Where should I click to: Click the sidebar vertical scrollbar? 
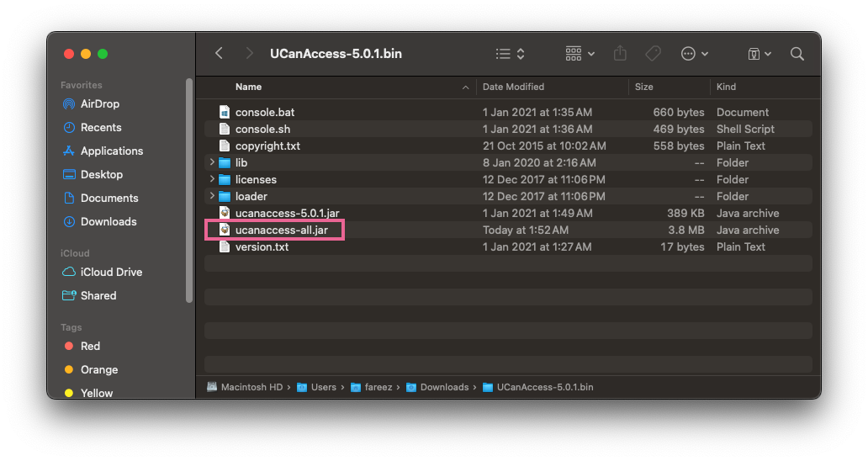[x=189, y=191]
